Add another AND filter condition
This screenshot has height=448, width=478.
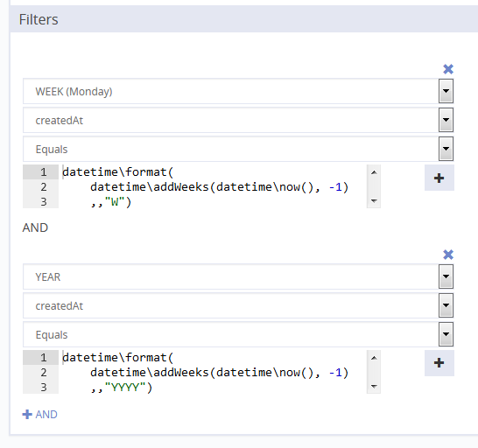pyautogui.click(x=39, y=415)
